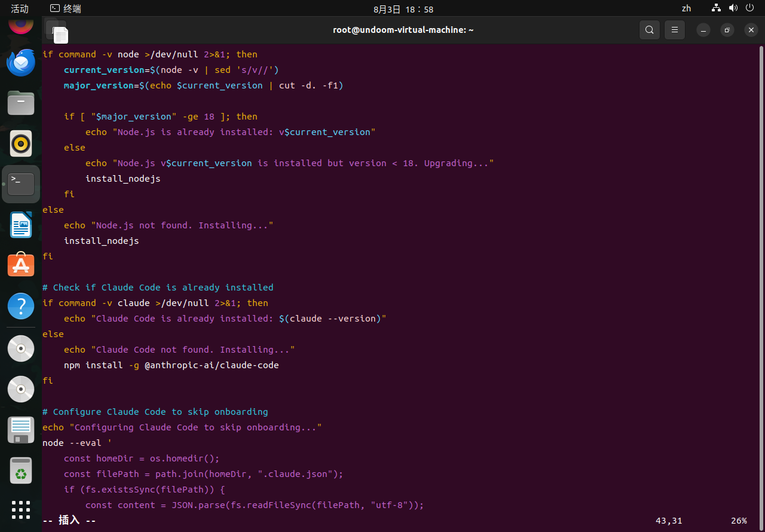This screenshot has height=532, width=765.
Task: Open the power menu icon in the top bar
Action: pos(749,8)
